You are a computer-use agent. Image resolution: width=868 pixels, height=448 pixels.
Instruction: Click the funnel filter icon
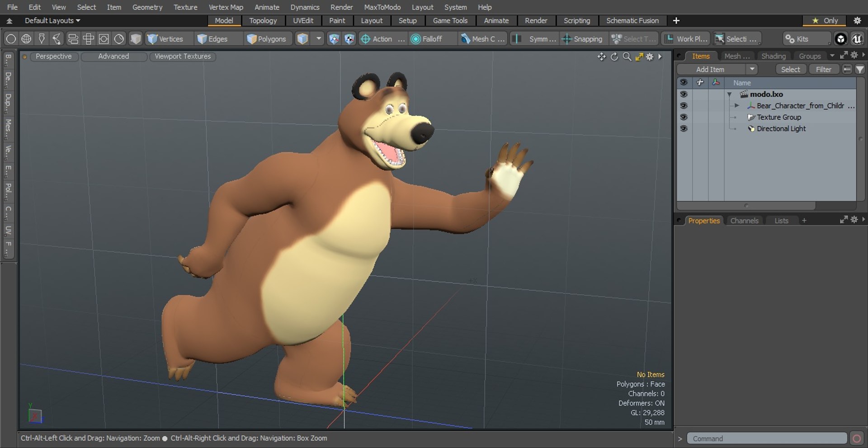[x=859, y=69]
